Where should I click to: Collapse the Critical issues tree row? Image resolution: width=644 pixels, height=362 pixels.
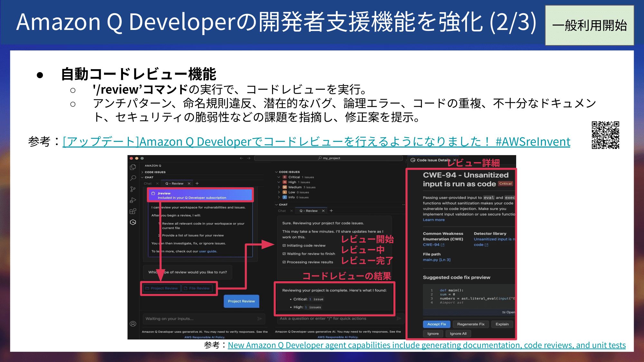click(x=279, y=177)
